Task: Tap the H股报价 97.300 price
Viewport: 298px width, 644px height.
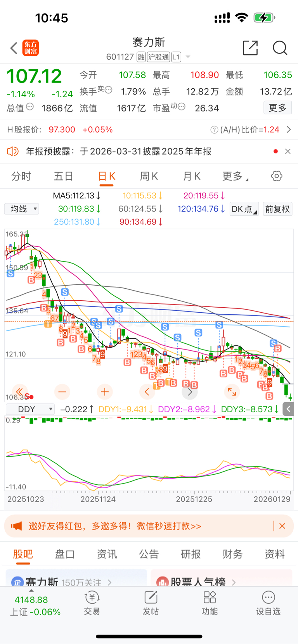Action: [x=62, y=130]
